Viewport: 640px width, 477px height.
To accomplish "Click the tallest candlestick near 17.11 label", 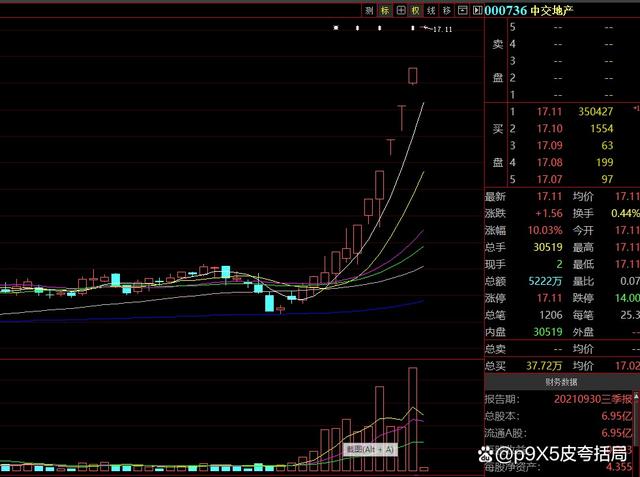I will (413, 75).
